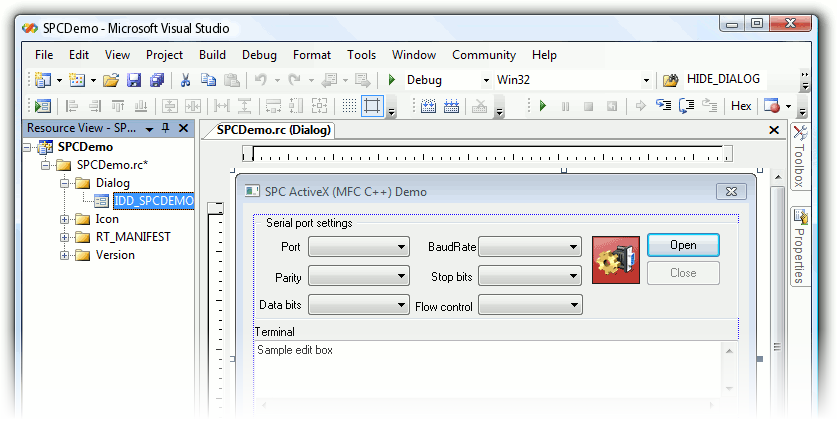Open the Community menu
This screenshot has height=430, width=837.
click(x=484, y=55)
